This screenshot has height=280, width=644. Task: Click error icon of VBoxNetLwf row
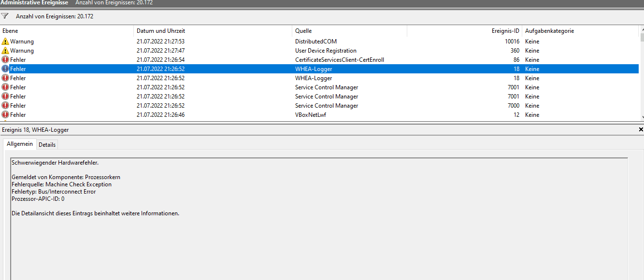click(x=5, y=115)
